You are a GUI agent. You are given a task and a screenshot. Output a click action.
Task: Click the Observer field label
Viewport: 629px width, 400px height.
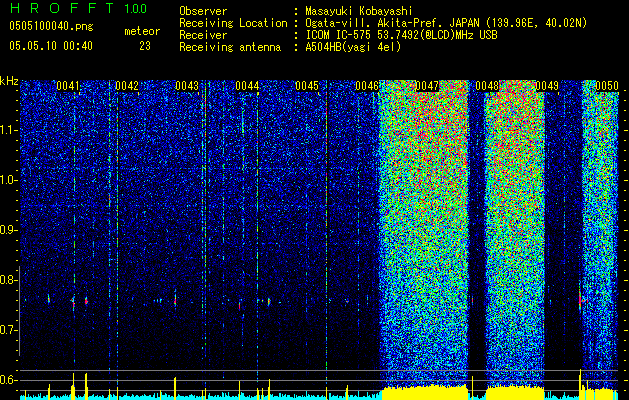pyautogui.click(x=203, y=11)
